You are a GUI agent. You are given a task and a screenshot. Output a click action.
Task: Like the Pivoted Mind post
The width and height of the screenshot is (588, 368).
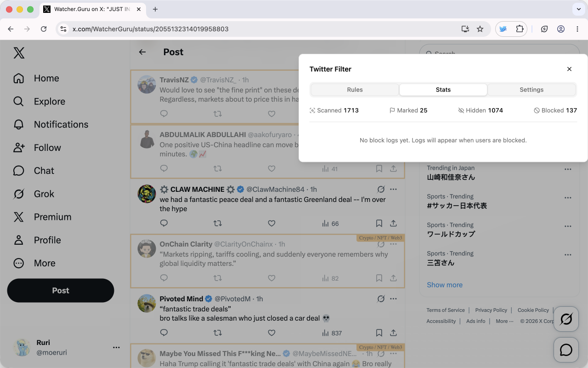[x=271, y=333]
